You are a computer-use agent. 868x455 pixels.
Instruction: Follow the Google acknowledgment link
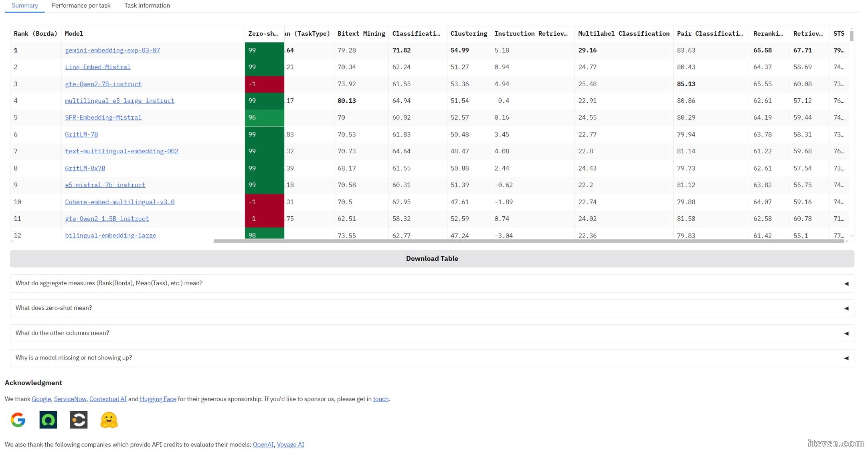click(x=41, y=399)
